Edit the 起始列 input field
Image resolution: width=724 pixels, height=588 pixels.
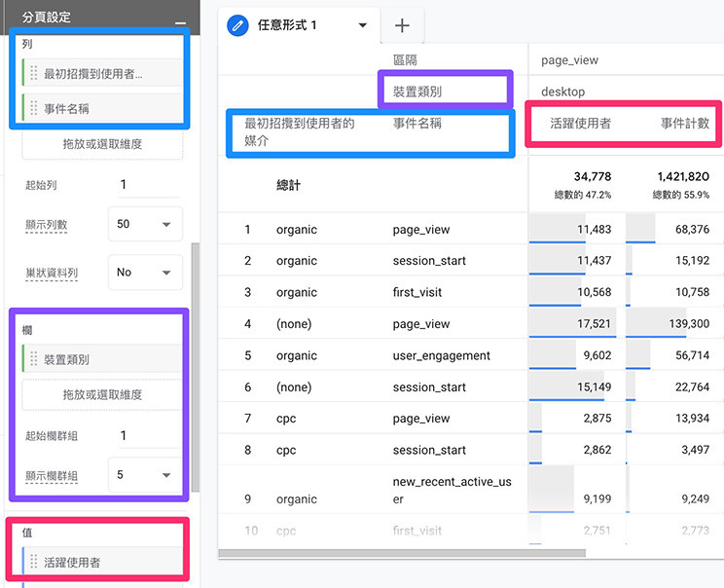[149, 185]
